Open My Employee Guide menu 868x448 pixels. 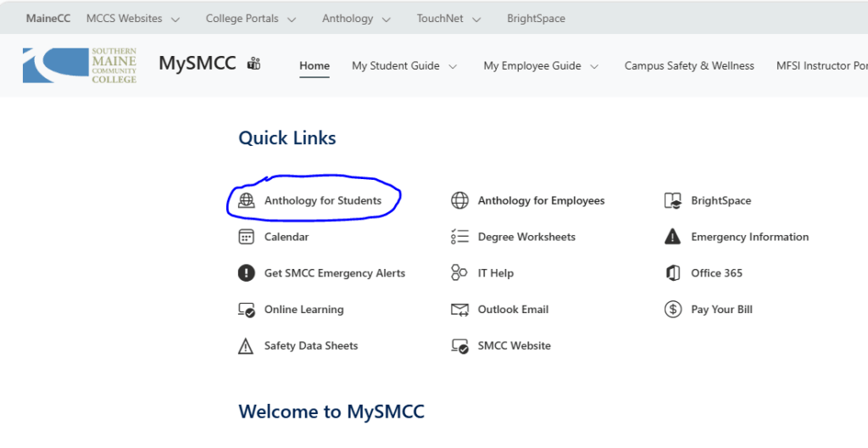[x=532, y=65]
